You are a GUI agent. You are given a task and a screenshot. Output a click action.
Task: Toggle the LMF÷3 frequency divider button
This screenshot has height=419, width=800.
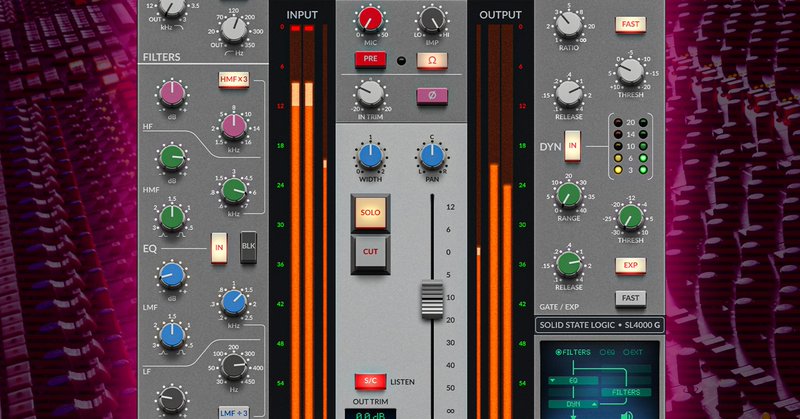[234, 412]
